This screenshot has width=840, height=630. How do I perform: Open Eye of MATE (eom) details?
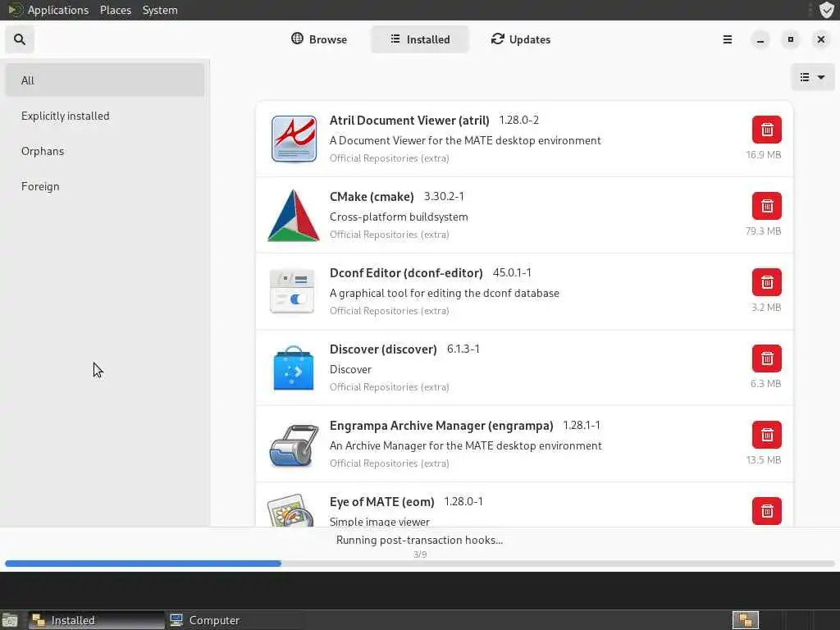point(382,502)
